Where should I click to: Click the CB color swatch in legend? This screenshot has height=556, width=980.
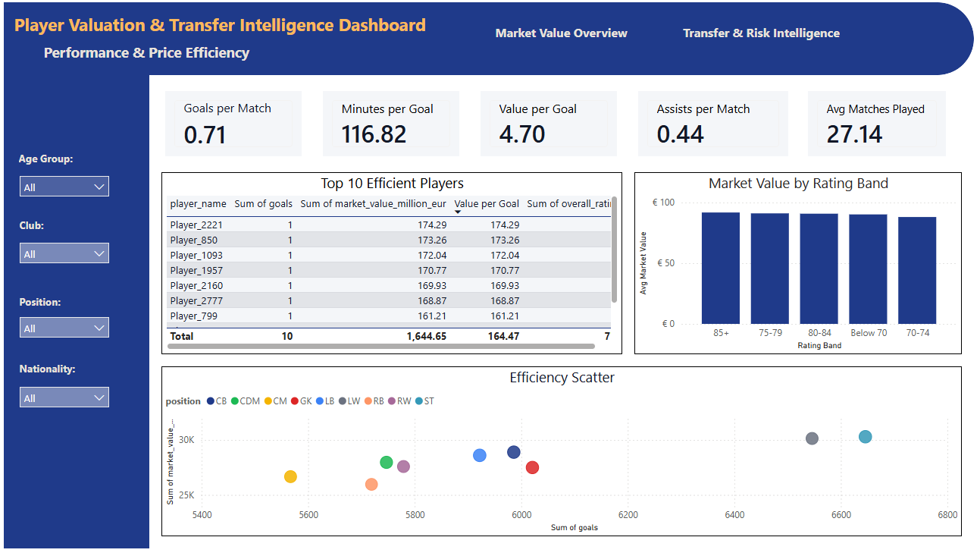click(211, 401)
